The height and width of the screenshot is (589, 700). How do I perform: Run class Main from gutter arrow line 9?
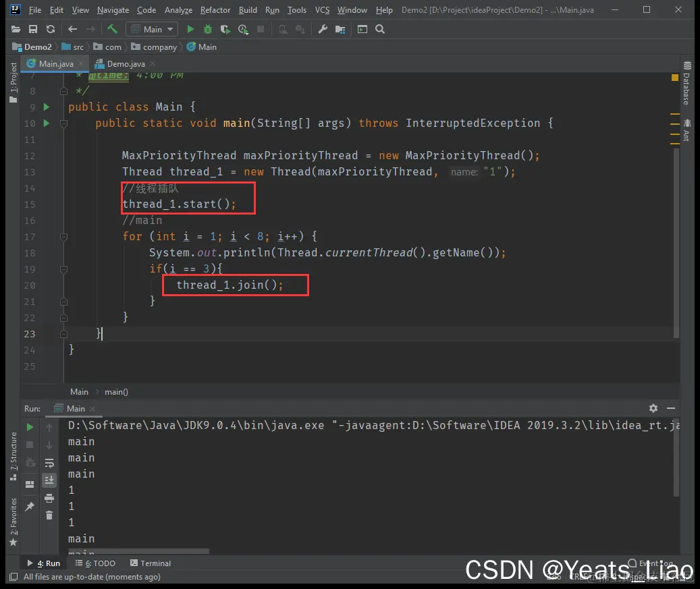coord(47,107)
